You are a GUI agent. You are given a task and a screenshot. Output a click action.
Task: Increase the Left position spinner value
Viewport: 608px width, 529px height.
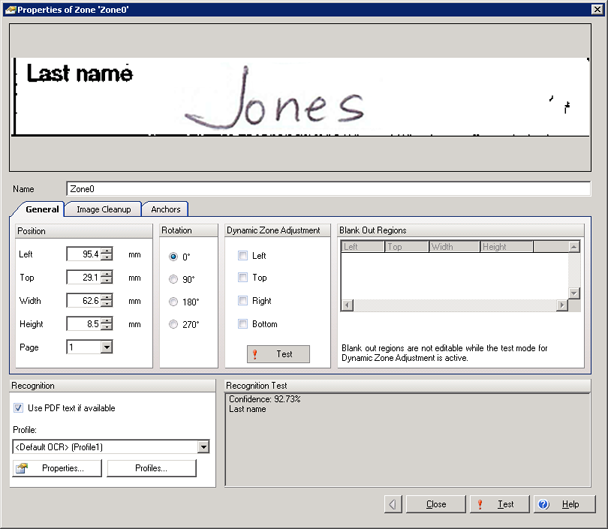click(x=106, y=250)
